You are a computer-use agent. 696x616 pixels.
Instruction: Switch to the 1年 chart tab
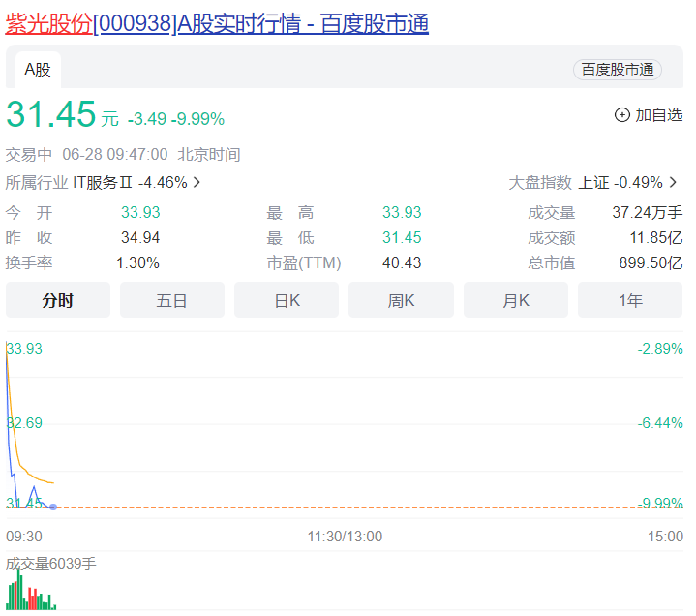[630, 300]
